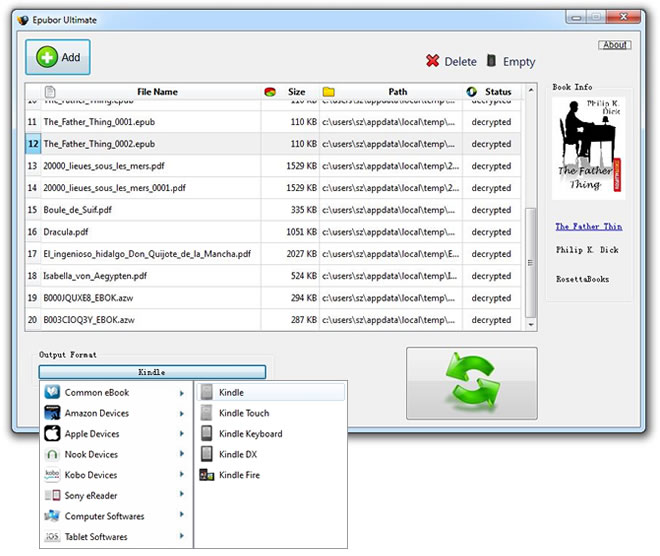Screen dimensions: 660x556
Task: Click the Kobo Devices icon
Action: (x=53, y=475)
